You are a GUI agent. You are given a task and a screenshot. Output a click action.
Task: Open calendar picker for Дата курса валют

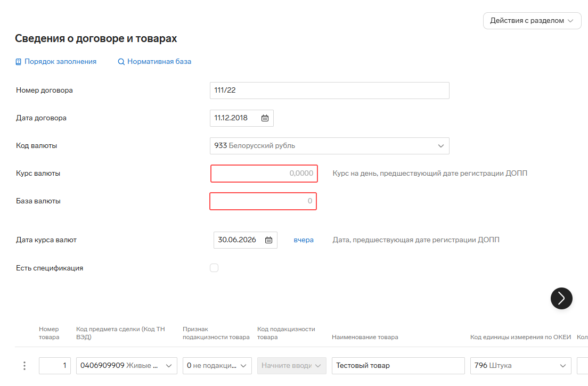pyautogui.click(x=268, y=240)
